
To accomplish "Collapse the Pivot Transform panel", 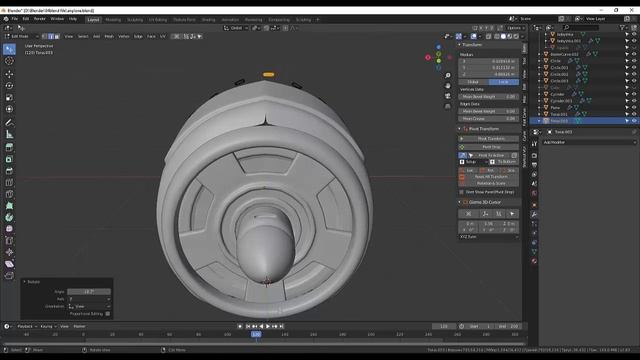I will pyautogui.click(x=460, y=129).
